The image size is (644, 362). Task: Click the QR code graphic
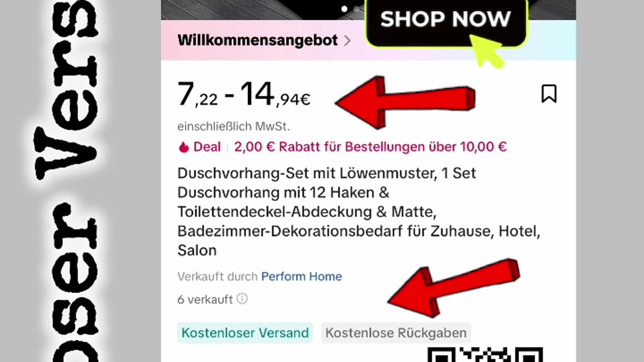[485, 354]
